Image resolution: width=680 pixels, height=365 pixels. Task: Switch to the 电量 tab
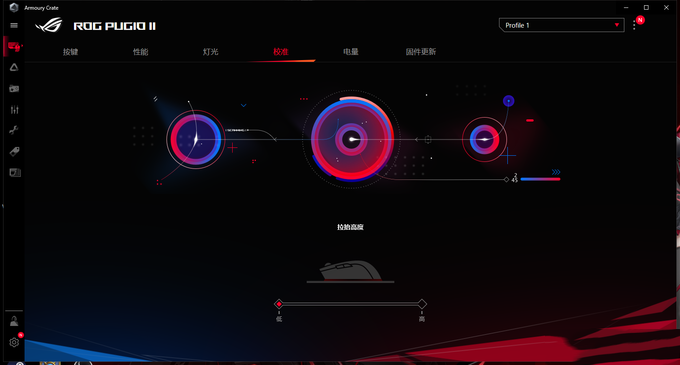pos(351,52)
